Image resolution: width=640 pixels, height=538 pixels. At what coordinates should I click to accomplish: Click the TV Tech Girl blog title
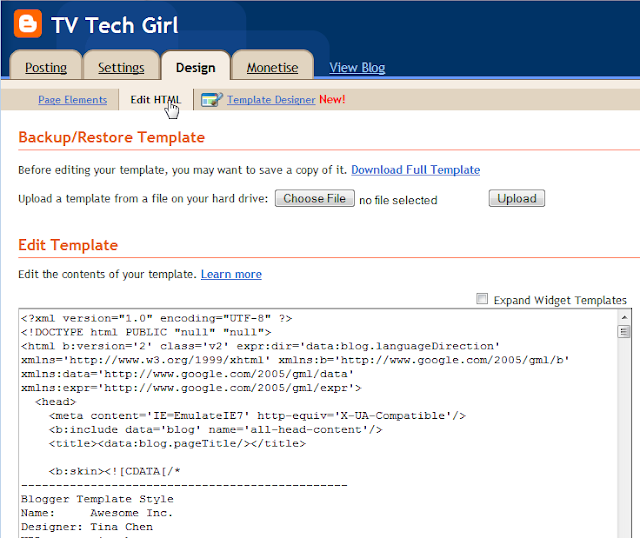tap(115, 25)
